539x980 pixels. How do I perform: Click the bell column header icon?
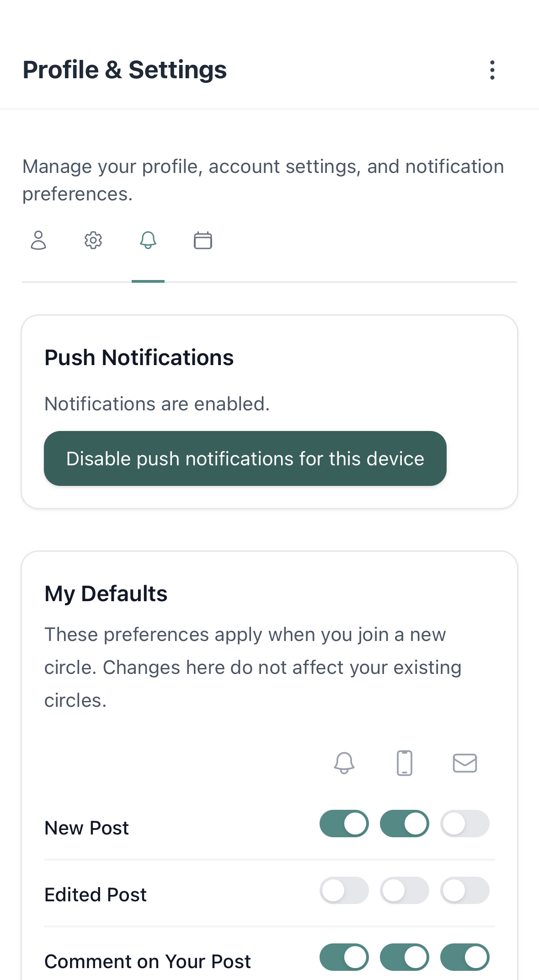click(344, 763)
